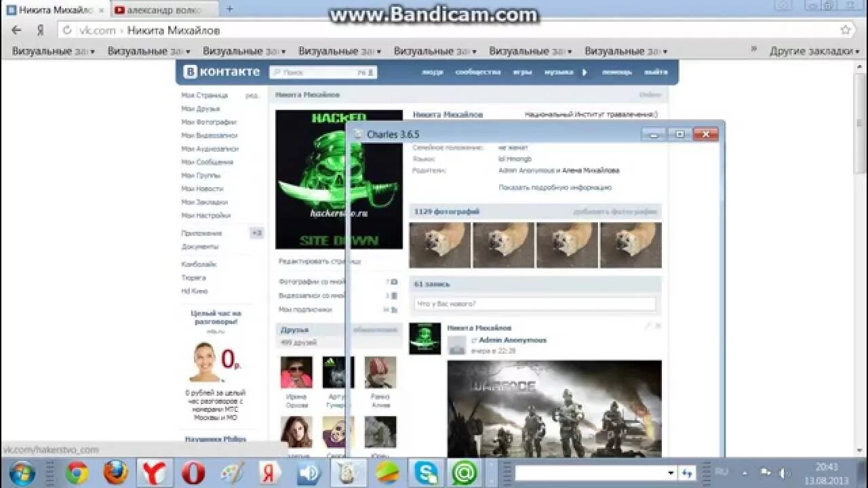Show hidden bookmarks with the » chevron
This screenshot has height=488, width=868.
tap(753, 49)
